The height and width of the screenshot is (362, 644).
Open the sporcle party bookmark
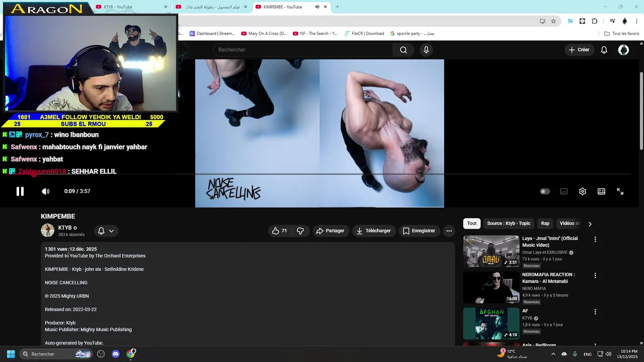pyautogui.click(x=412, y=34)
